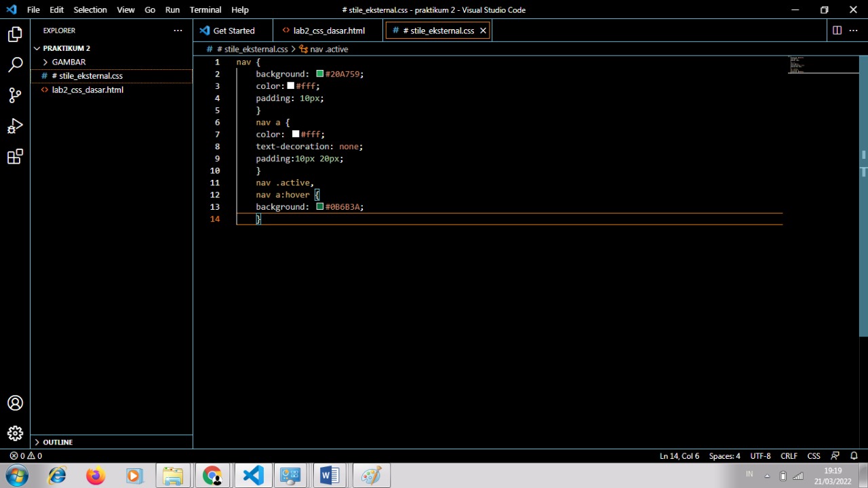Open the Source Control view
The height and width of the screenshot is (488, 868).
click(x=15, y=95)
